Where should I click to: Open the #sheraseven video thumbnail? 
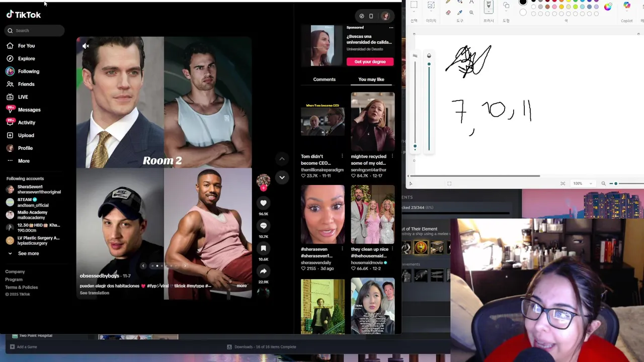tap(323, 215)
